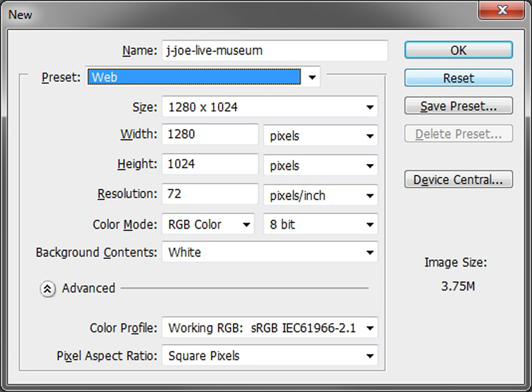Click the Width value field
532x392 pixels.
(210, 134)
